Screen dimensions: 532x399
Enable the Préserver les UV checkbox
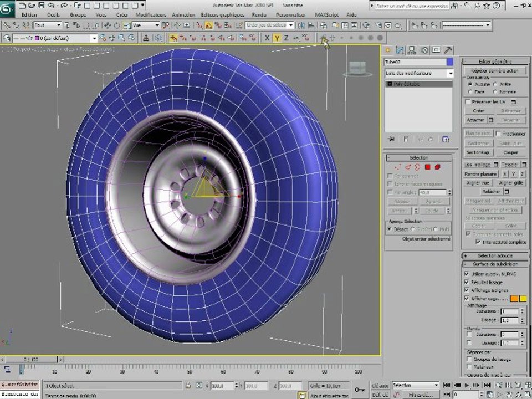point(468,102)
